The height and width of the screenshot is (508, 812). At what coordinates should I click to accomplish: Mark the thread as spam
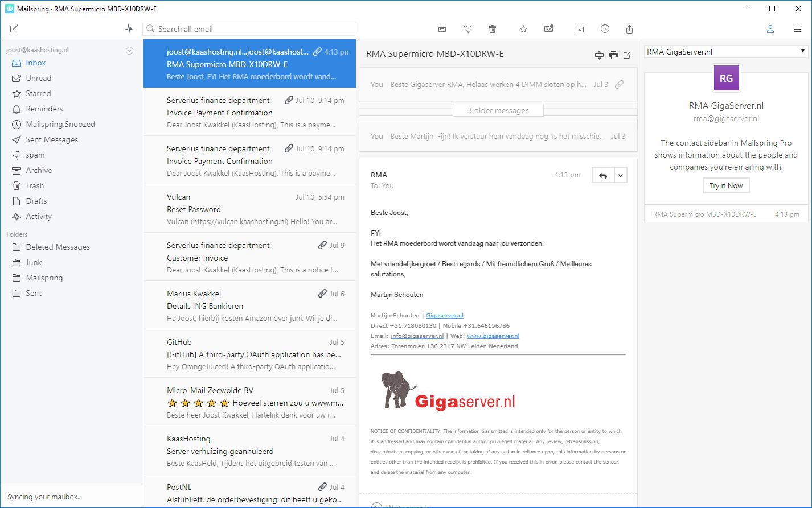(x=467, y=29)
